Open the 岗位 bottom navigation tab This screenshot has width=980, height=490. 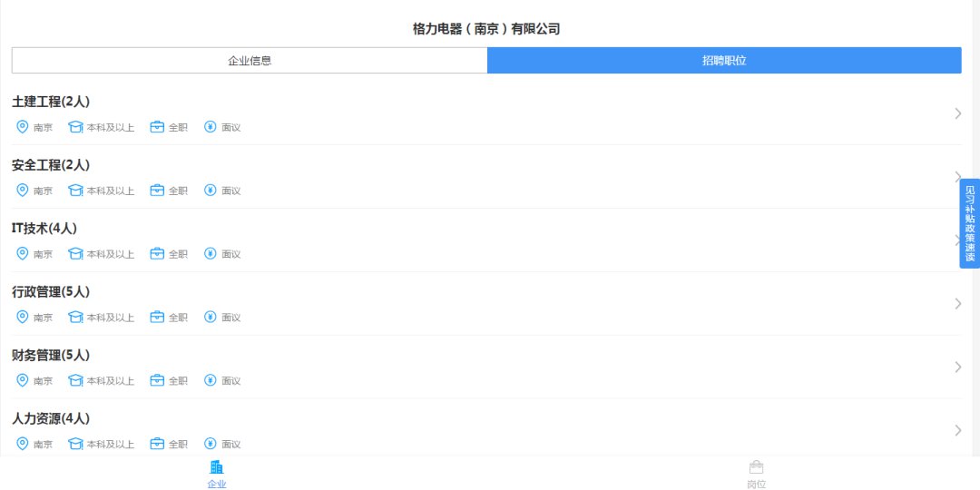[x=756, y=475]
